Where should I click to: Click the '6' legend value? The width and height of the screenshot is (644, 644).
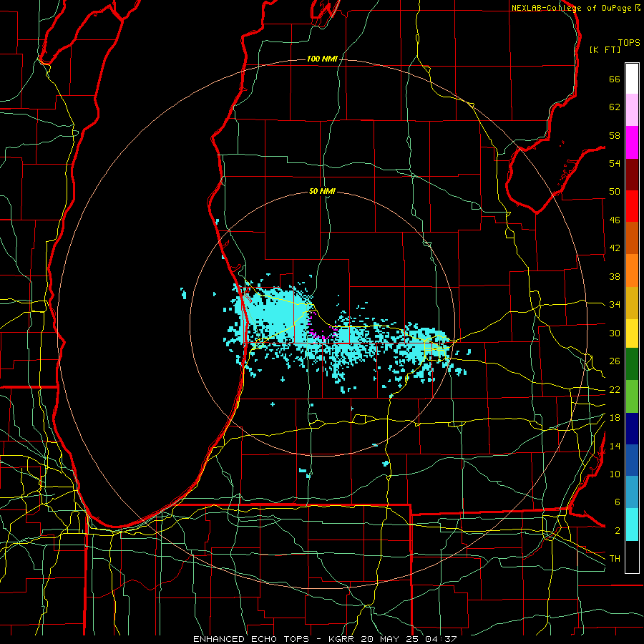tap(617, 502)
